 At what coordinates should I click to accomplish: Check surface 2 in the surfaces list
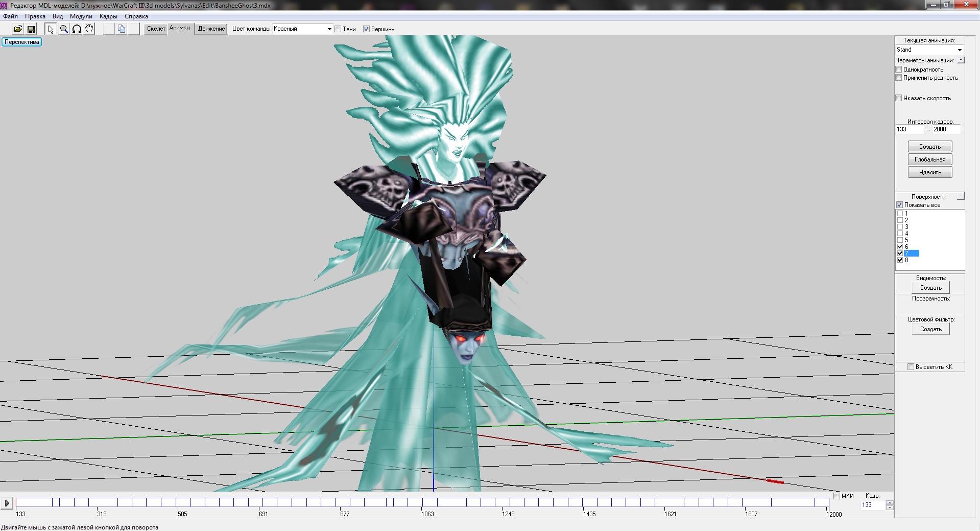point(900,220)
